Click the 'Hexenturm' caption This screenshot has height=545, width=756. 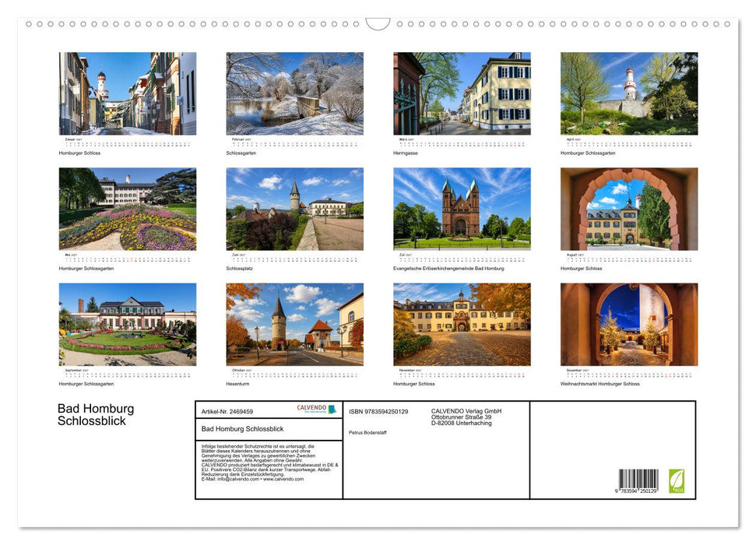click(237, 384)
